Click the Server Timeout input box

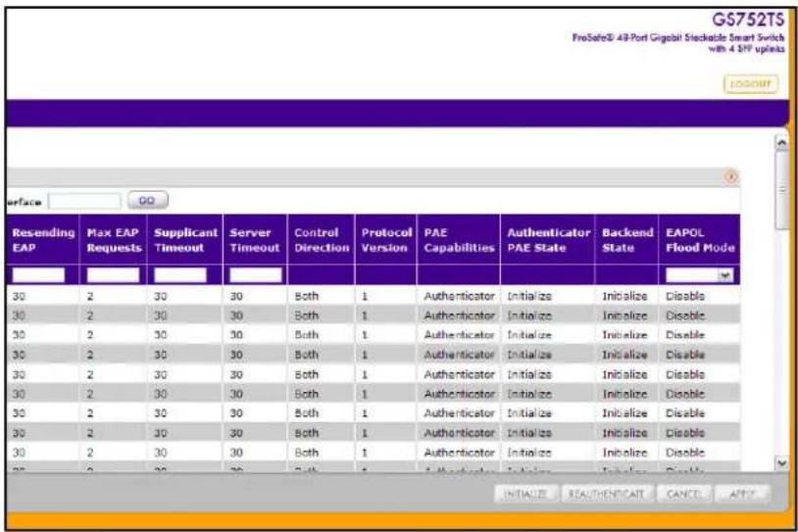click(x=256, y=275)
